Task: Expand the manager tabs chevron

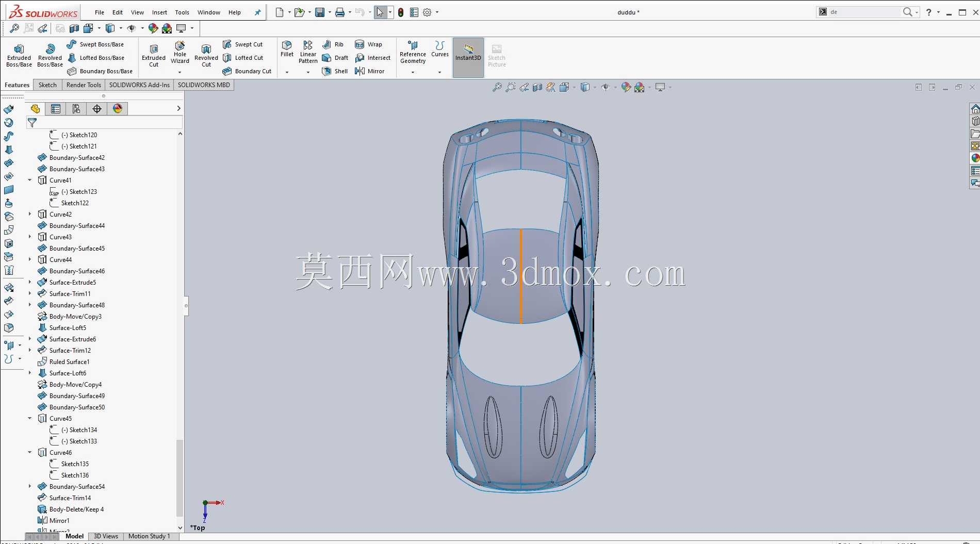Action: [178, 108]
